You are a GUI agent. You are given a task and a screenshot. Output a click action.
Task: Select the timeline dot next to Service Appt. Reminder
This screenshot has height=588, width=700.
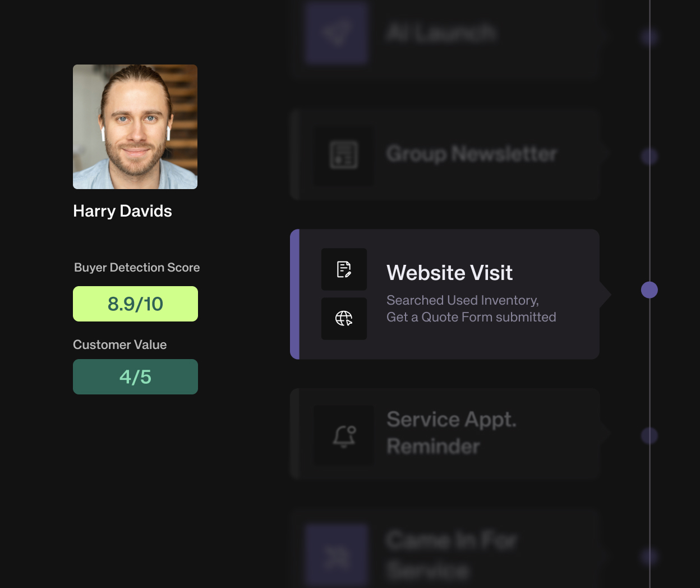649,436
